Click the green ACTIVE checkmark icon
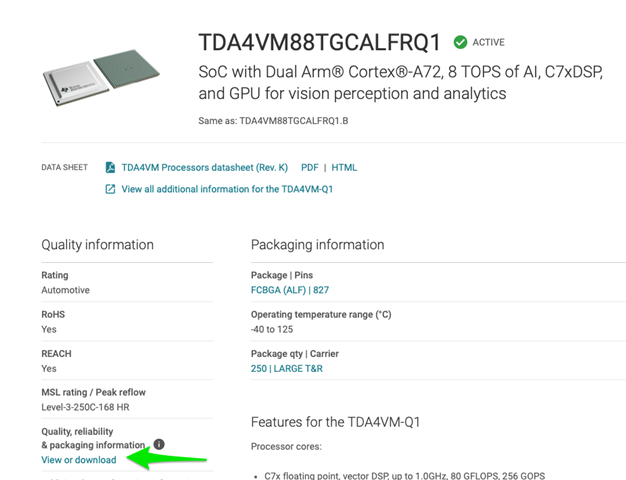This screenshot has height=480, width=626. pos(460,42)
